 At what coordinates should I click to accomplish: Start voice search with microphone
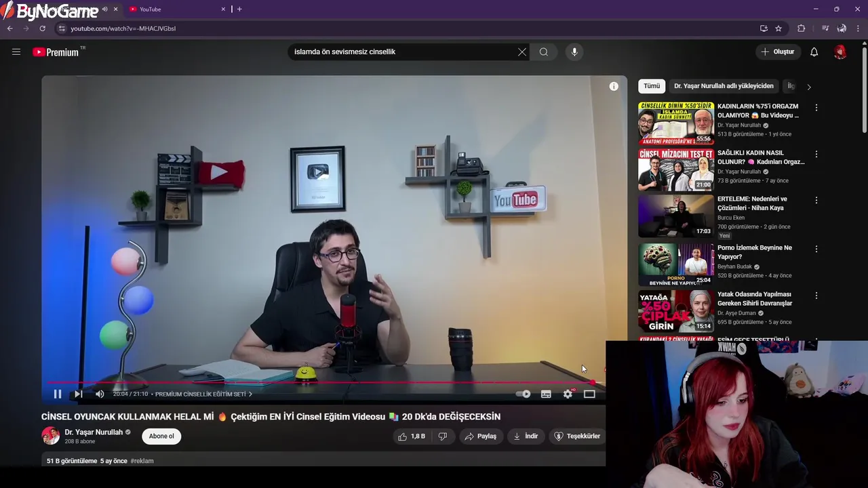tap(574, 52)
